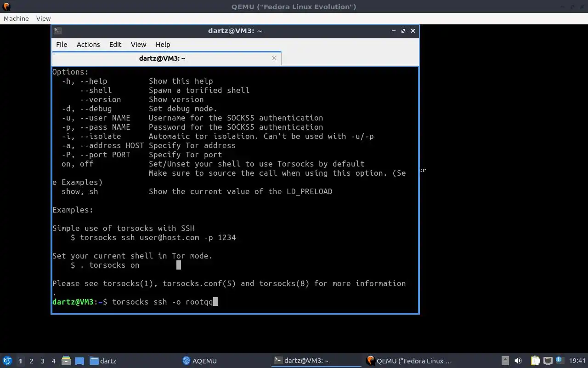Open the terminal Actions menu

88,44
